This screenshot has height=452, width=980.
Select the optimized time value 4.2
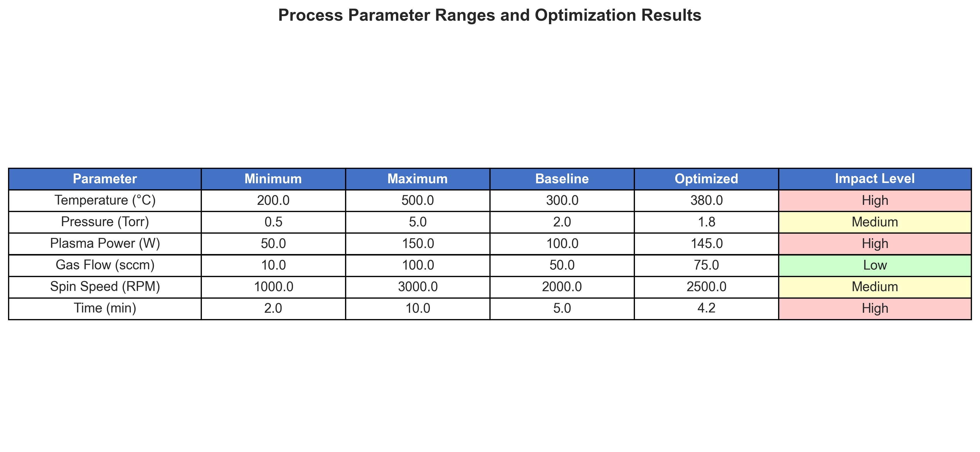[x=706, y=308]
